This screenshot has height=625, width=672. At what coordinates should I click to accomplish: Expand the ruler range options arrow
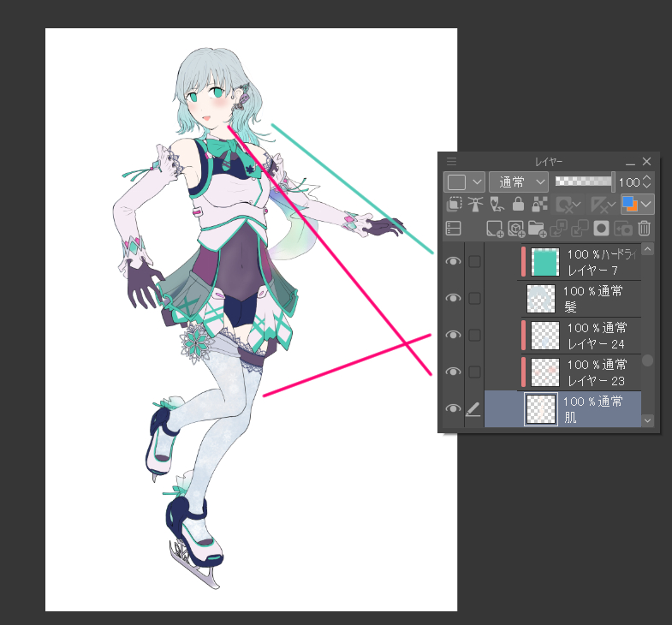coord(612,205)
